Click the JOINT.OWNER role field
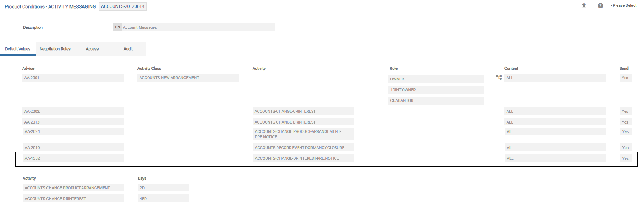Screen dimensions: 644x213 point(435,90)
